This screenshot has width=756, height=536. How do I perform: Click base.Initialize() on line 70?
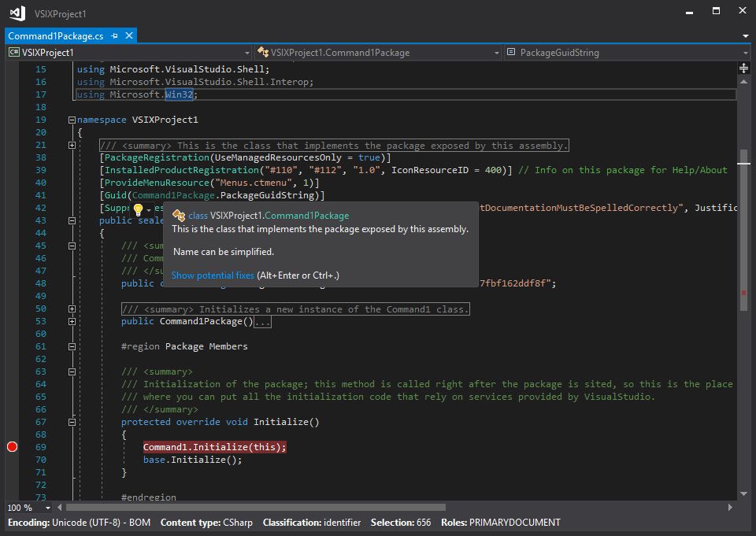pos(192,460)
